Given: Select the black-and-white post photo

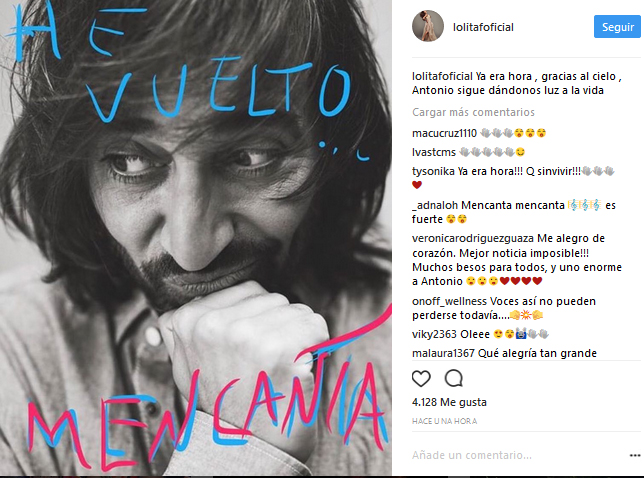Looking at the screenshot, I should coord(196,238).
